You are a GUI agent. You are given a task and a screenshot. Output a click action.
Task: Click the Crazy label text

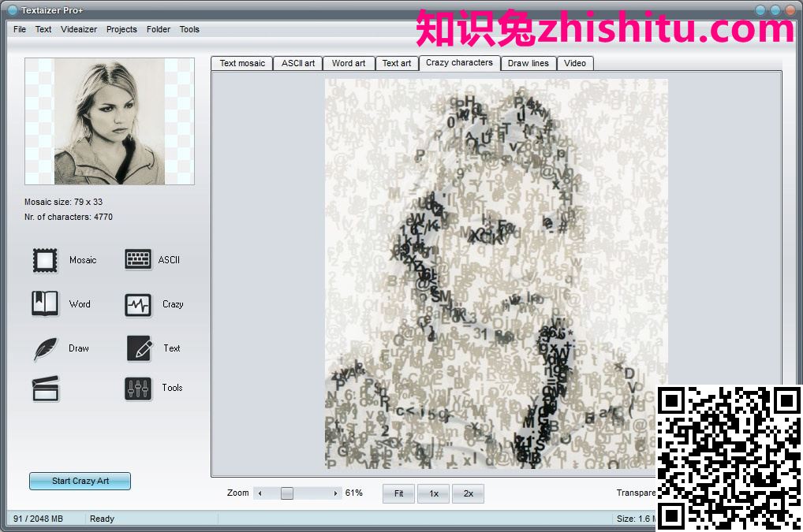[x=173, y=304]
